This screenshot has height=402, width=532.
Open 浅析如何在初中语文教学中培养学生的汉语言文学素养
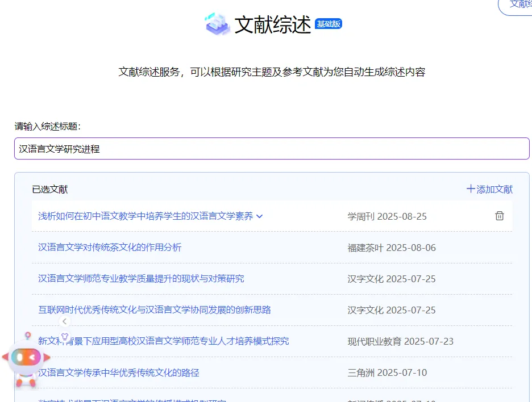pos(146,216)
